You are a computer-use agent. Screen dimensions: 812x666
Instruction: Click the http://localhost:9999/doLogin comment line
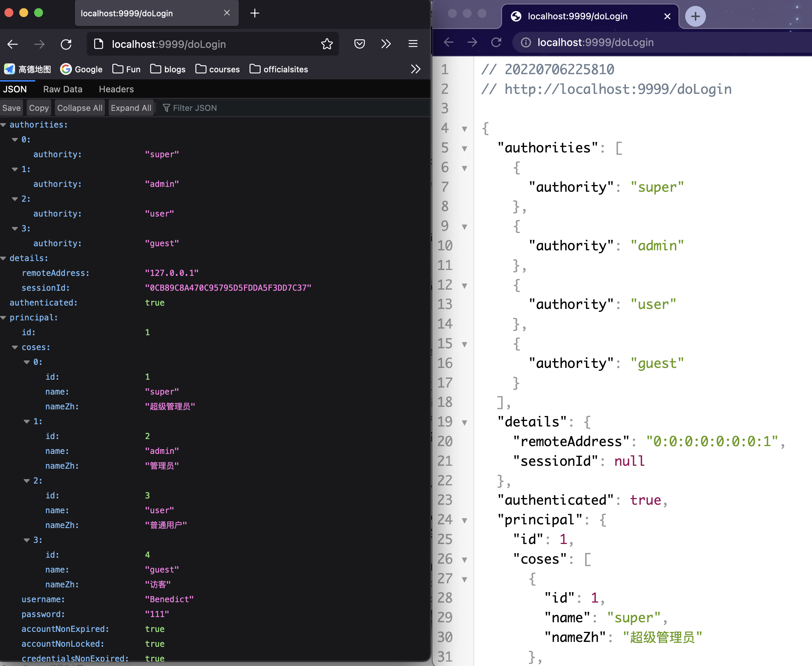point(607,89)
